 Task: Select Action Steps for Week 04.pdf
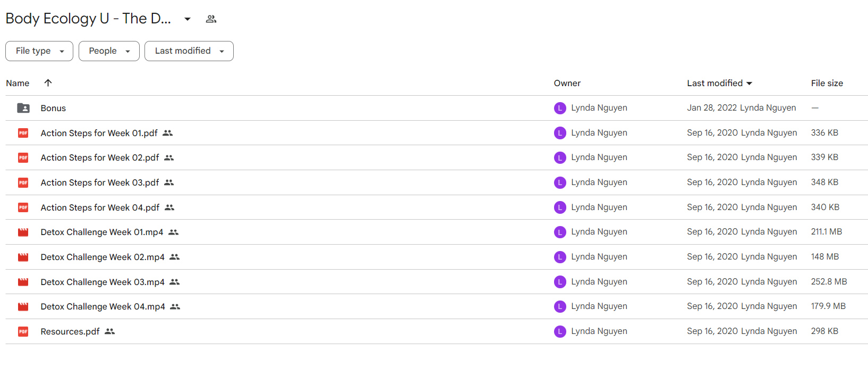[100, 207]
